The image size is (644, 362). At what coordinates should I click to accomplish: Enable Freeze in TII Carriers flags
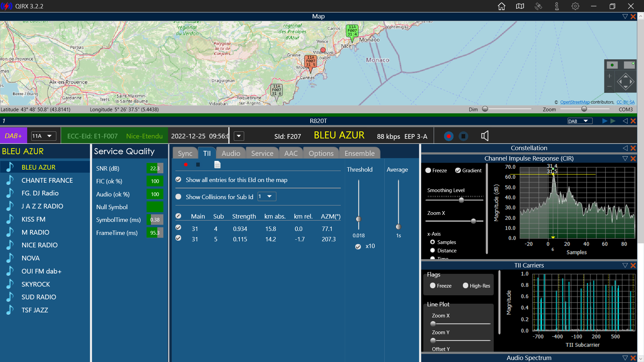[x=433, y=286]
